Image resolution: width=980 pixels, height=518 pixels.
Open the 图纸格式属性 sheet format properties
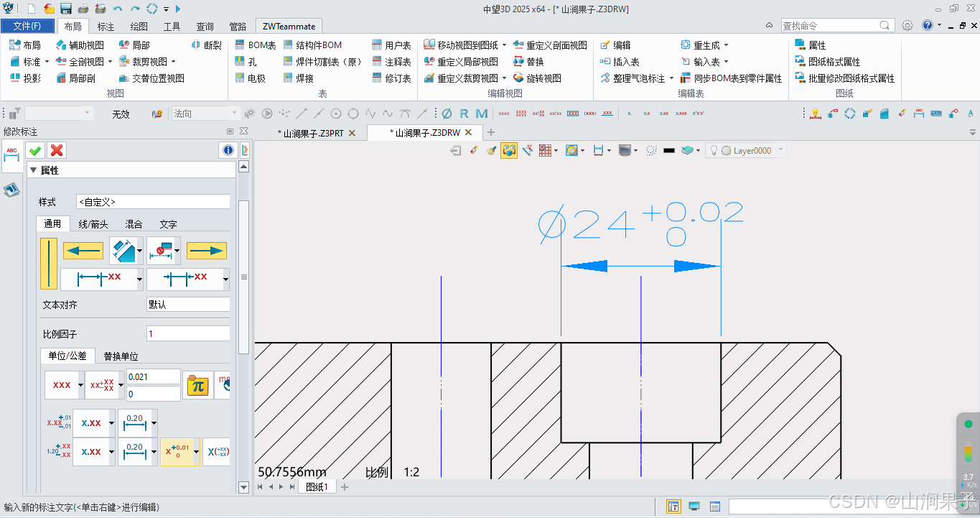click(828, 62)
